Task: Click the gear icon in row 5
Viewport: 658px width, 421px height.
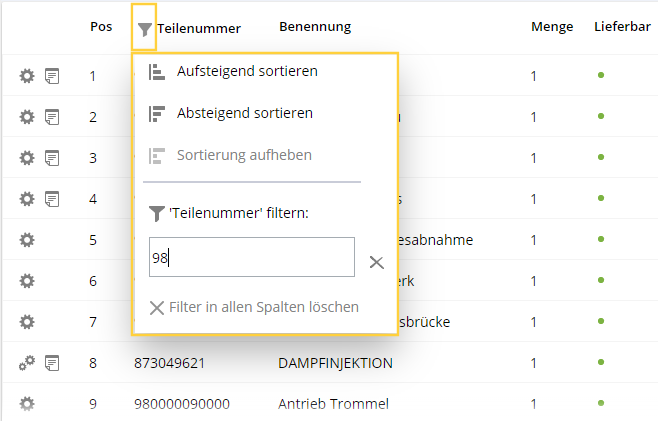Action: (x=27, y=240)
